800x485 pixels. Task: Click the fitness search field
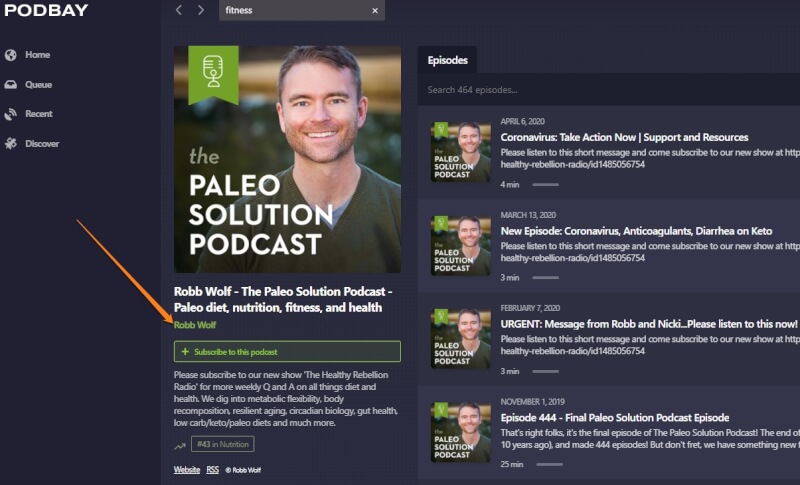[x=302, y=10]
